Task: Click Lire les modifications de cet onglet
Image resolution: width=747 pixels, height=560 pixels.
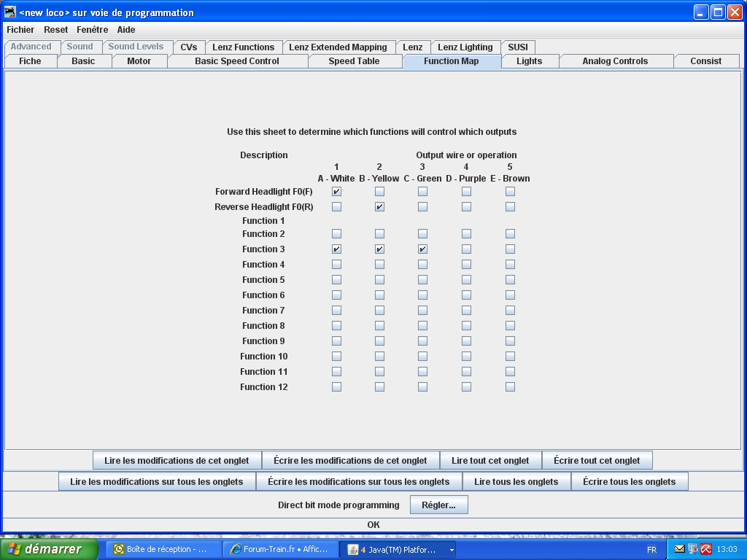Action: pyautogui.click(x=177, y=461)
